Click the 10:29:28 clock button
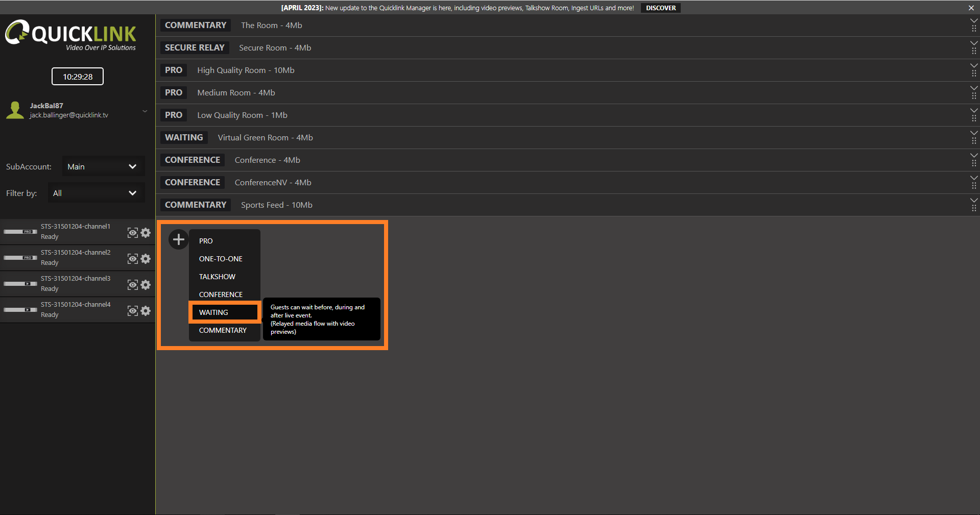This screenshot has width=980, height=515. [x=78, y=77]
